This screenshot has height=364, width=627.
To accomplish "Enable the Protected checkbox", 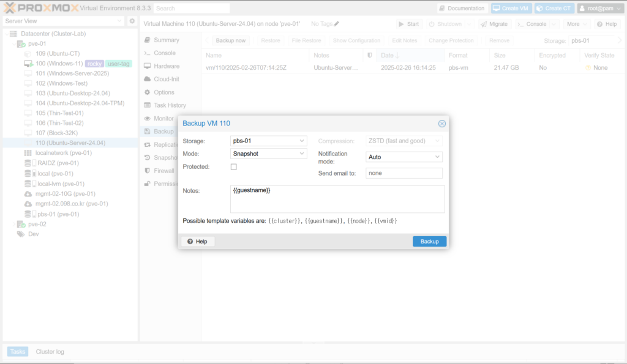I will (233, 167).
